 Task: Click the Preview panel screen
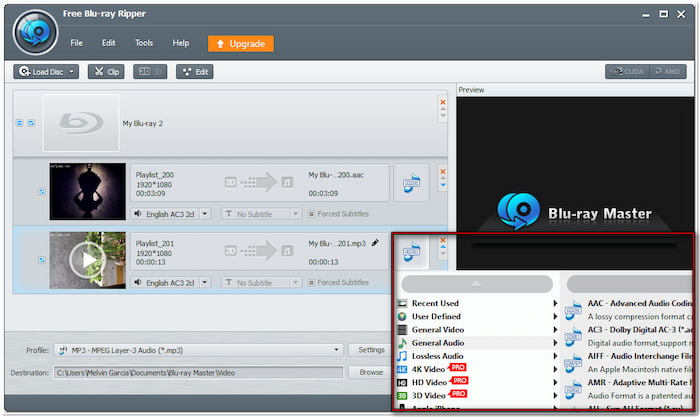pyautogui.click(x=575, y=183)
